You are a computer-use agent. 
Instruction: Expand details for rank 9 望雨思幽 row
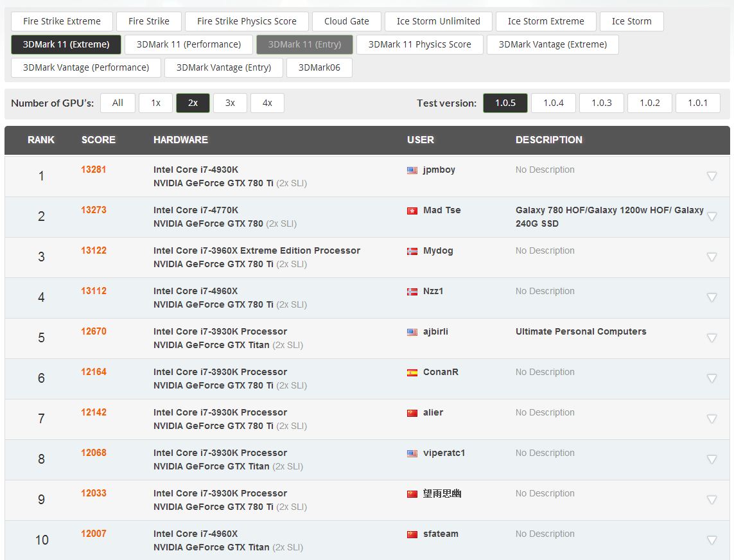pyautogui.click(x=712, y=500)
